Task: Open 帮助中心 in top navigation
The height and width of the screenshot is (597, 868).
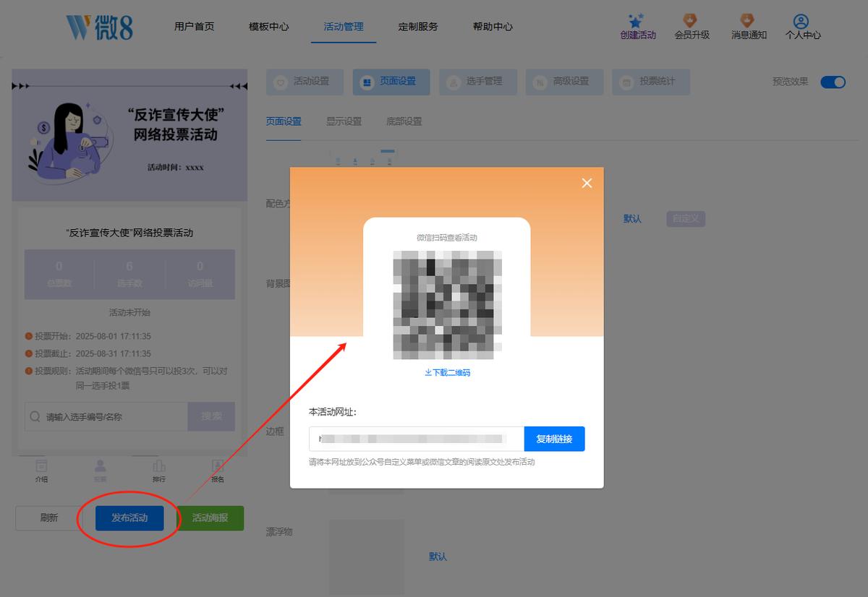Action: pos(493,27)
